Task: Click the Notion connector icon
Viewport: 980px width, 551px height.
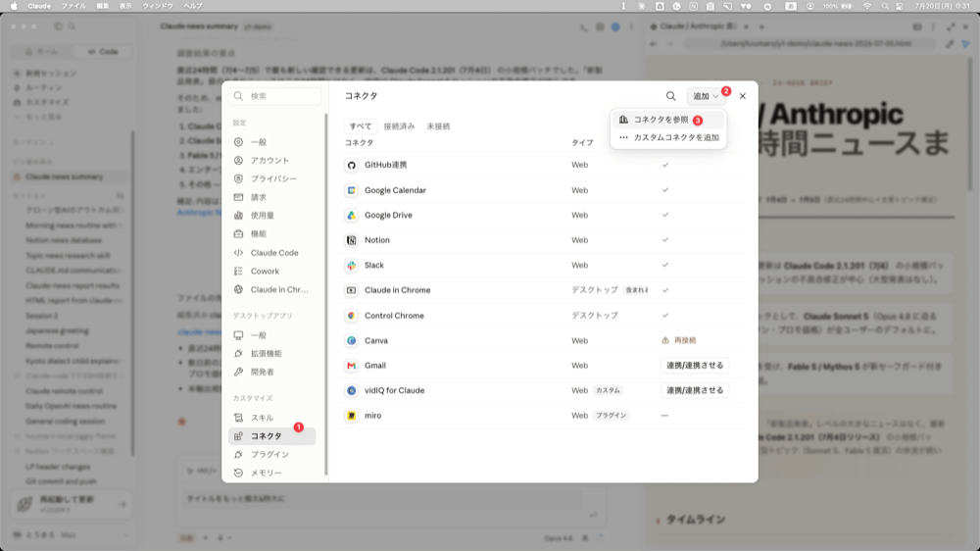Action: pos(351,240)
